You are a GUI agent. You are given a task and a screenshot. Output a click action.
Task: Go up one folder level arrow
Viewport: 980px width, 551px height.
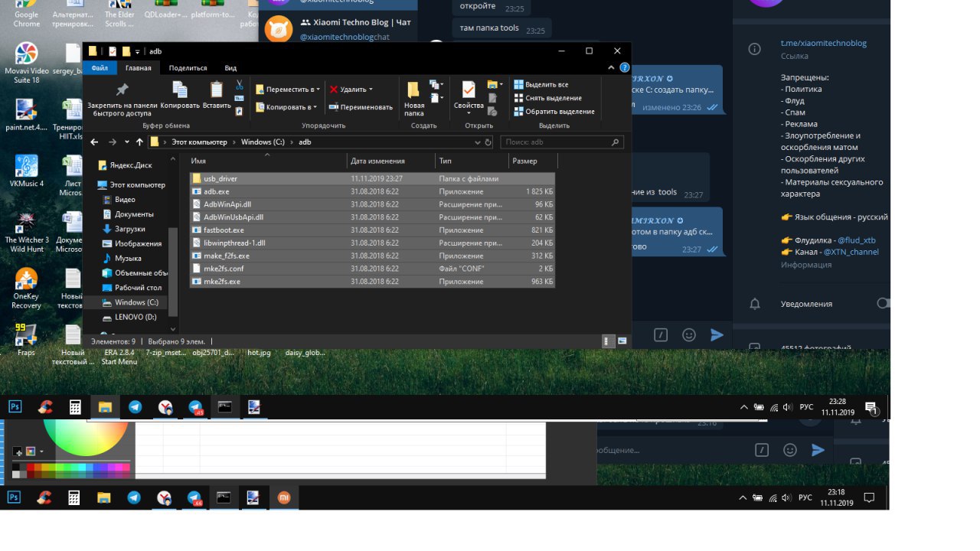pyautogui.click(x=139, y=142)
